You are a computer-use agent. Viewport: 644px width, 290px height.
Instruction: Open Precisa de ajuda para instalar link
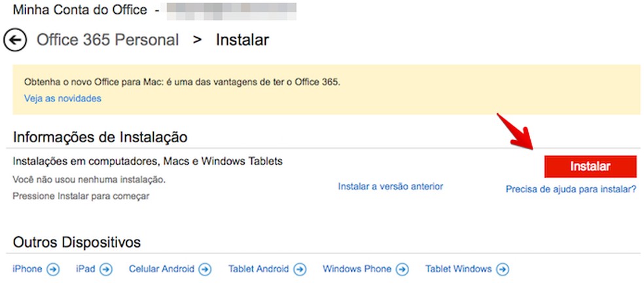[571, 190]
